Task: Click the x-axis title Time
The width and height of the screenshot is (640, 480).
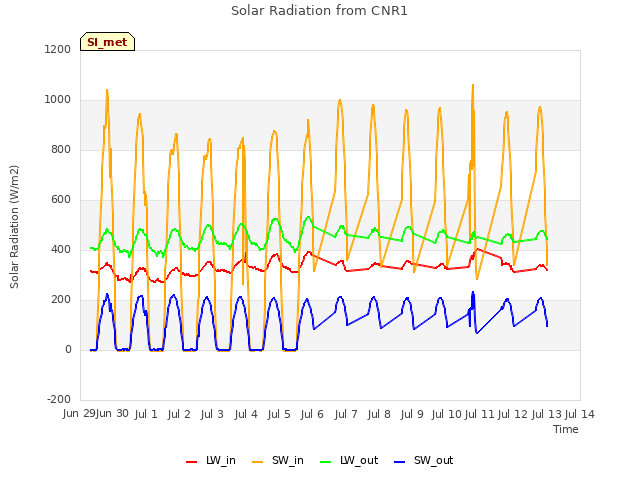Action: (x=566, y=429)
